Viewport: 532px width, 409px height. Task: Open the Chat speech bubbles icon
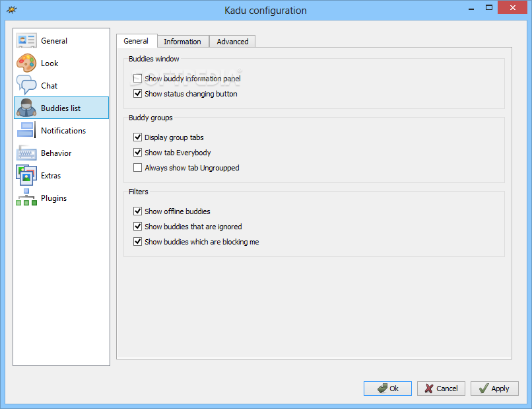click(26, 85)
